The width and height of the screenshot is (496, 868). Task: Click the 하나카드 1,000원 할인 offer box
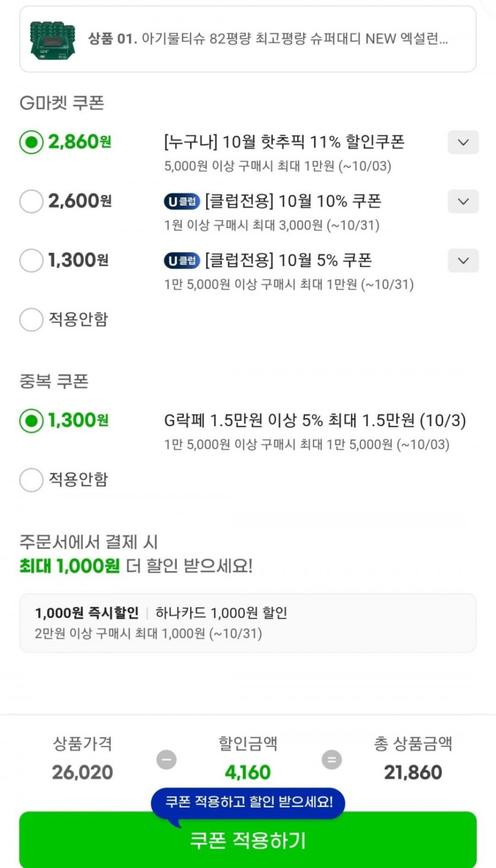248,623
